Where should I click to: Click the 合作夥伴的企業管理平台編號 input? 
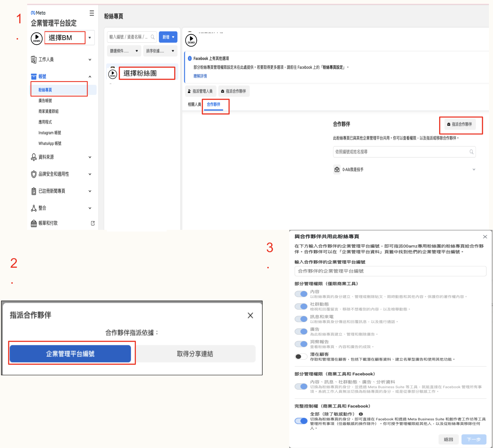tap(390, 271)
